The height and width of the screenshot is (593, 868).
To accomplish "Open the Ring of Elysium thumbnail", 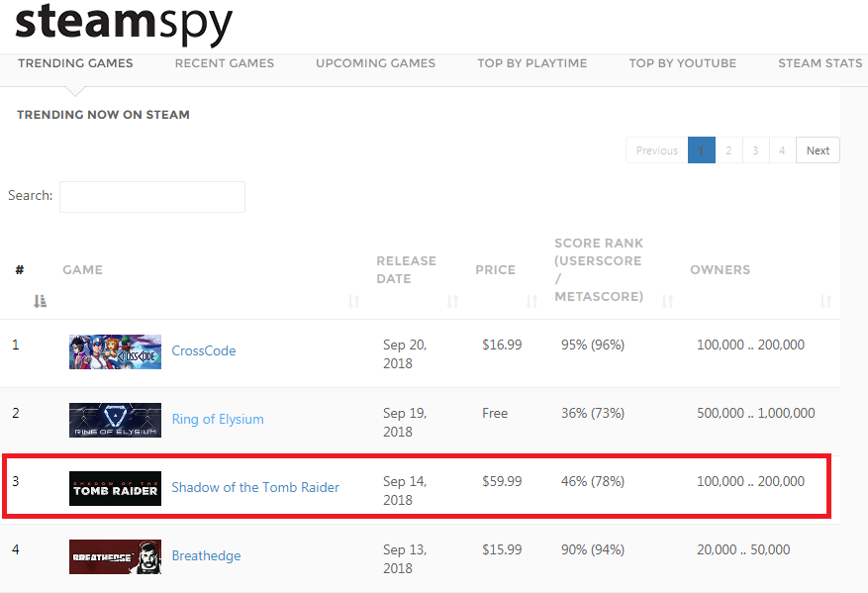I will coord(115,421).
